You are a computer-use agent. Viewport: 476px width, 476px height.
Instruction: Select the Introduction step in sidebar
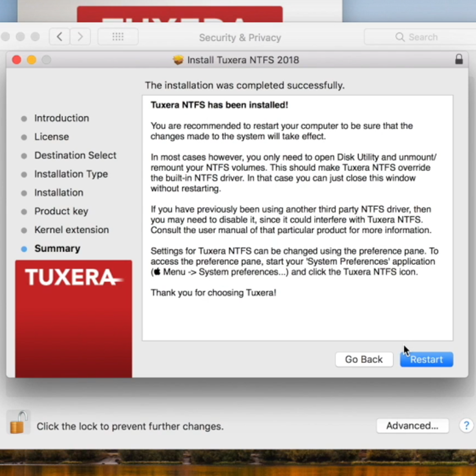(x=62, y=118)
